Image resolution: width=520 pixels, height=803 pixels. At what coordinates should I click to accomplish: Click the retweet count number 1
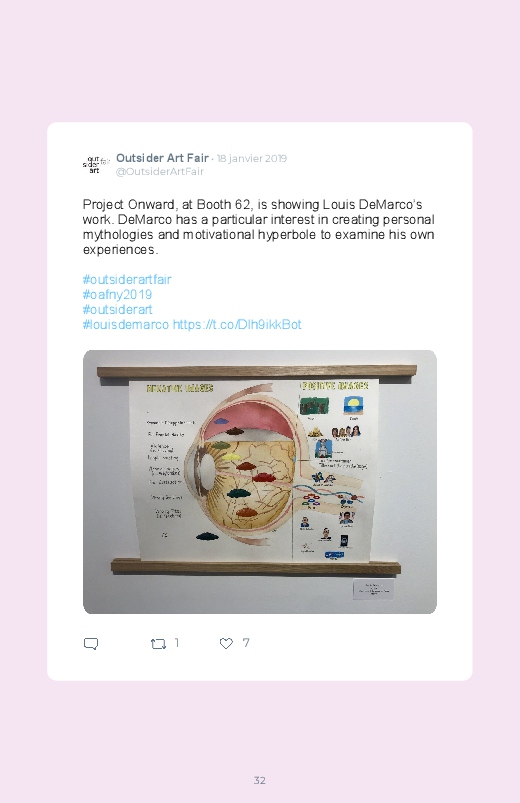(177, 643)
